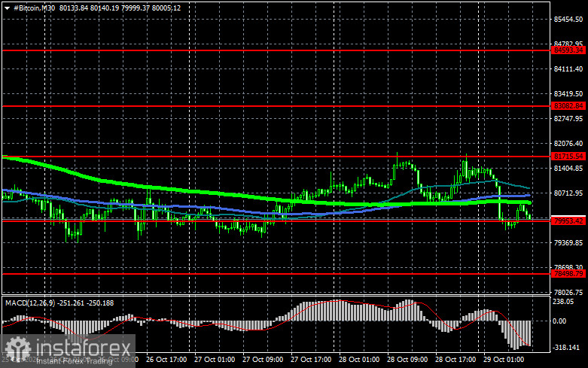Click the 80712.95 price axis label
This screenshot has width=588, height=368.
pyautogui.click(x=568, y=193)
